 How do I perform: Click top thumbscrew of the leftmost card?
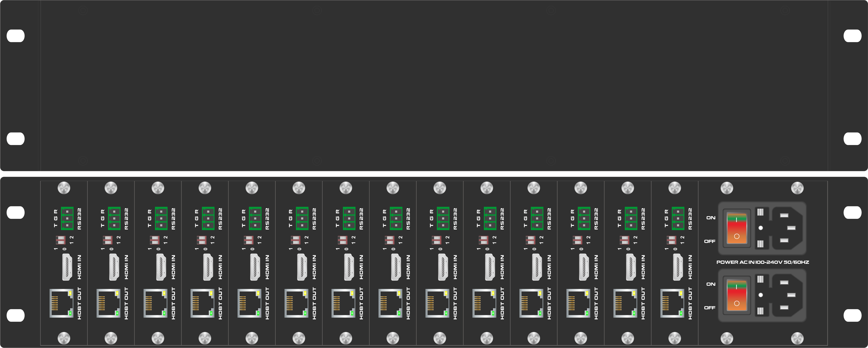coord(64,188)
